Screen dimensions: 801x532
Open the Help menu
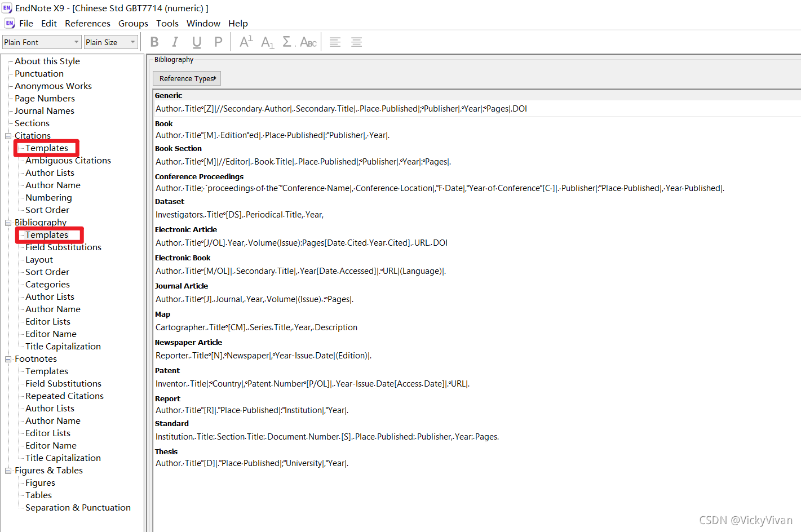tap(238, 23)
